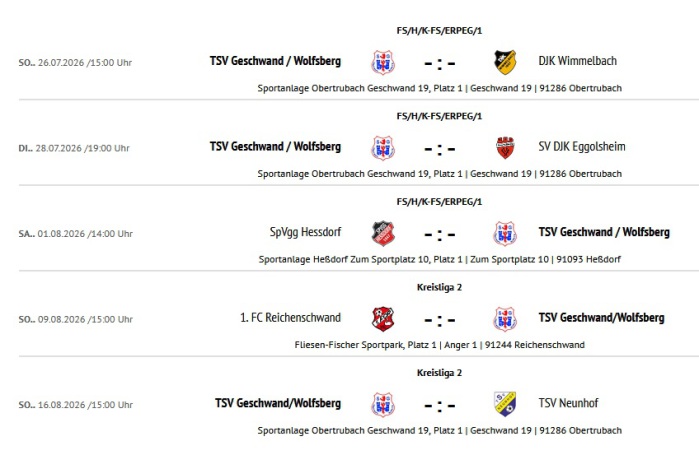Open TSV Neunhof team link
The width and height of the screenshot is (699, 455).
pos(568,403)
